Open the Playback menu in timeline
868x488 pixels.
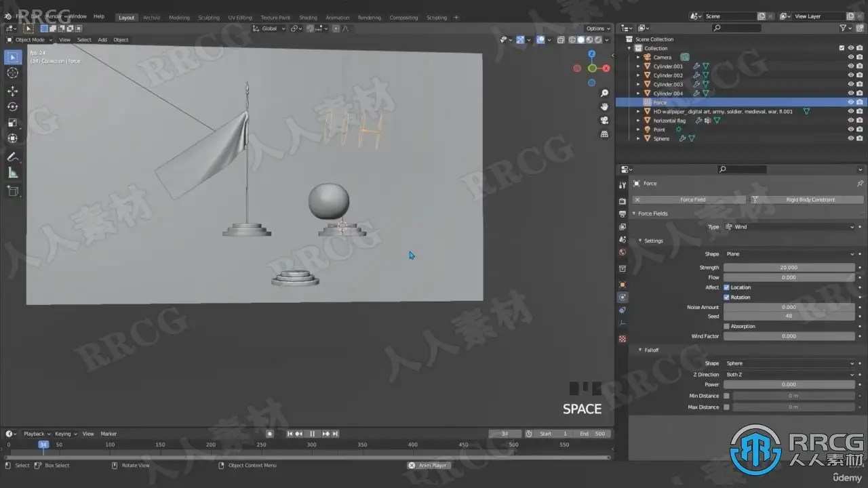pos(37,434)
